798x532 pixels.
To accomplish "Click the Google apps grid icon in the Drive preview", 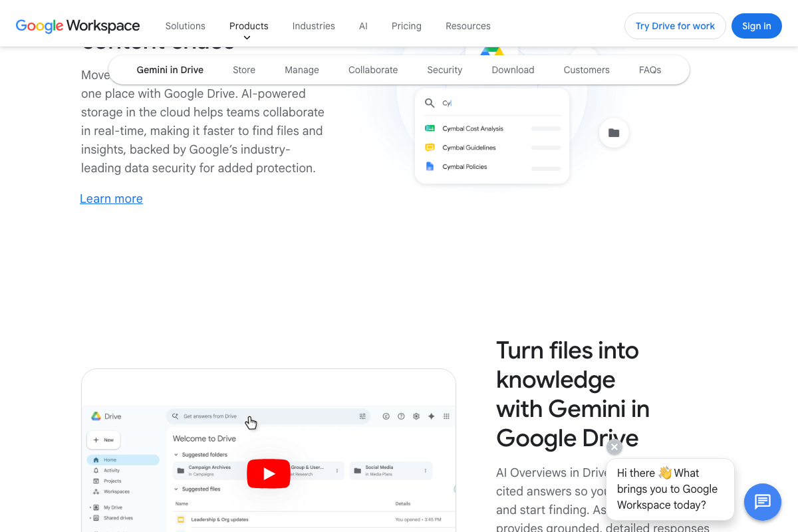I will point(446,416).
